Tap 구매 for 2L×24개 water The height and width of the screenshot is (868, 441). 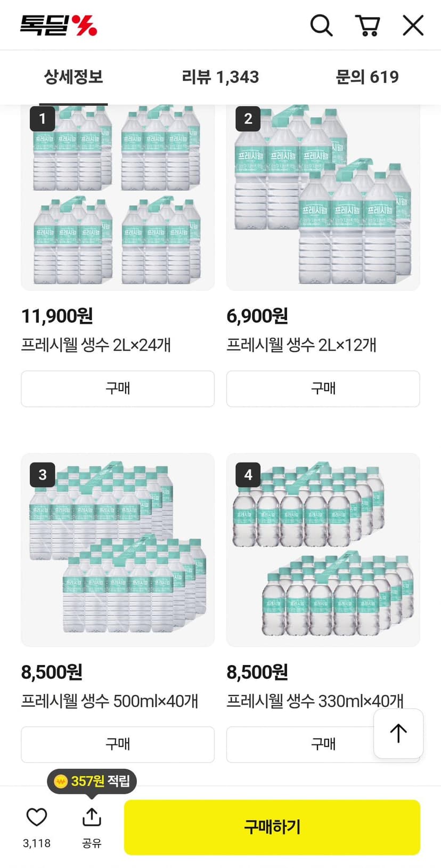tap(118, 388)
